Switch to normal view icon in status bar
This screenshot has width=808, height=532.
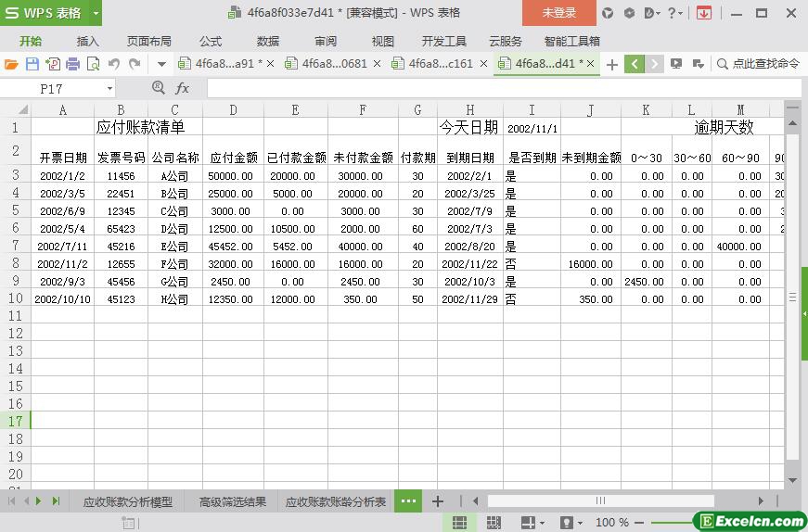point(459,522)
